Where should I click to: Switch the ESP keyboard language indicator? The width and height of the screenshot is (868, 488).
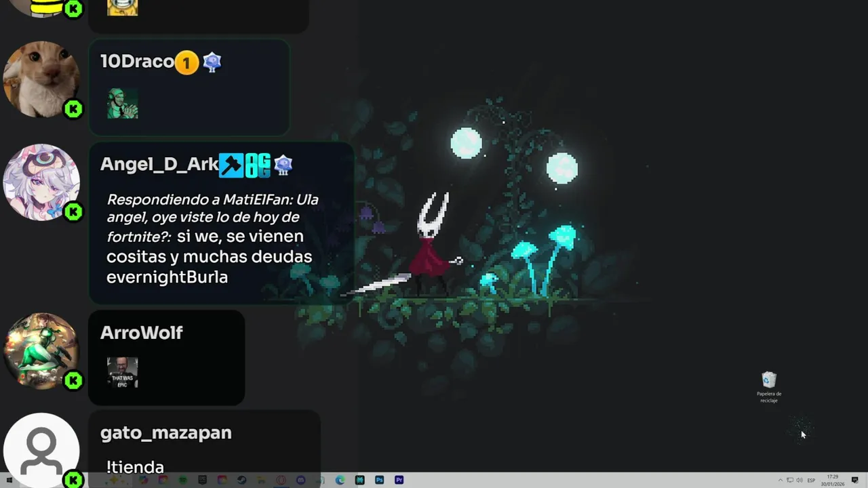(x=811, y=481)
